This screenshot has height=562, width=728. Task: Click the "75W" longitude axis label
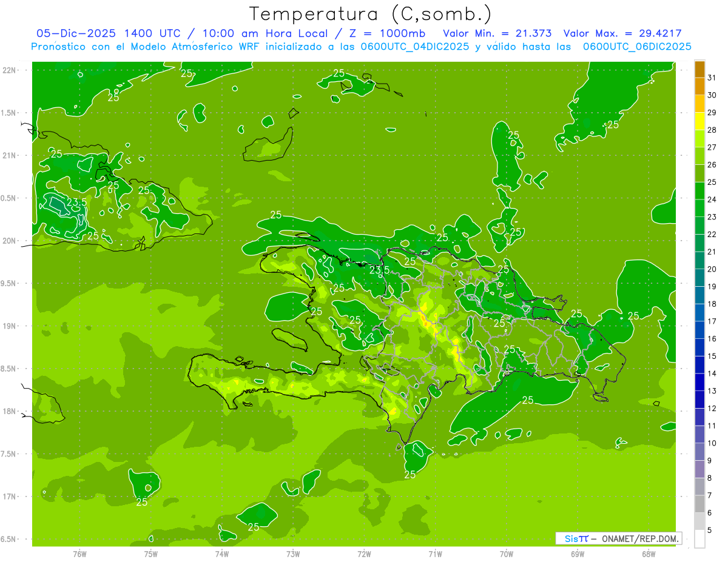tap(151, 554)
